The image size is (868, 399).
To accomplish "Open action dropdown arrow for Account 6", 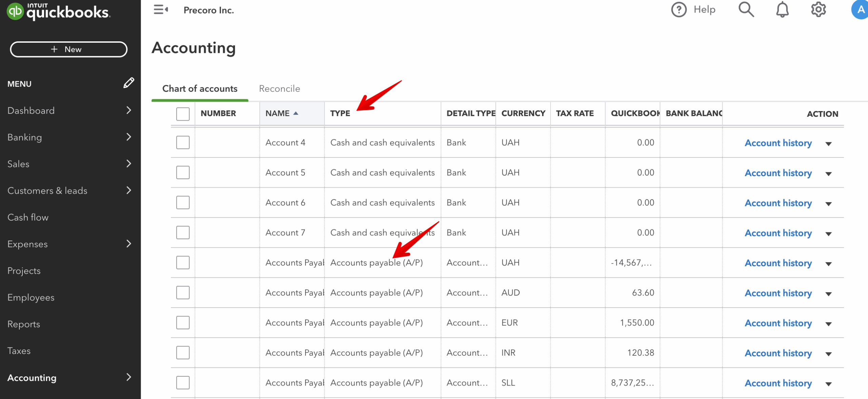I will (x=828, y=204).
